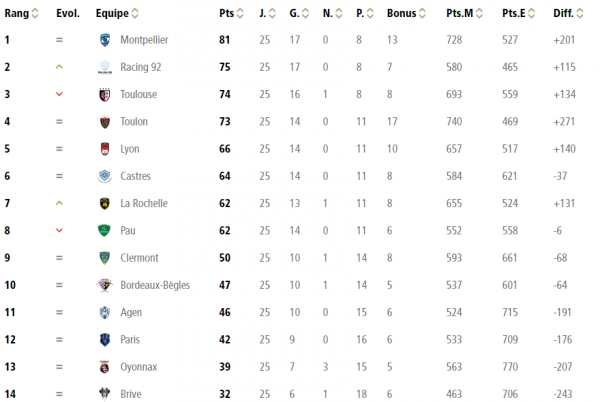Image resolution: width=600 pixels, height=402 pixels.
Task: Click the Racing 92 team logo
Action: coord(104,67)
